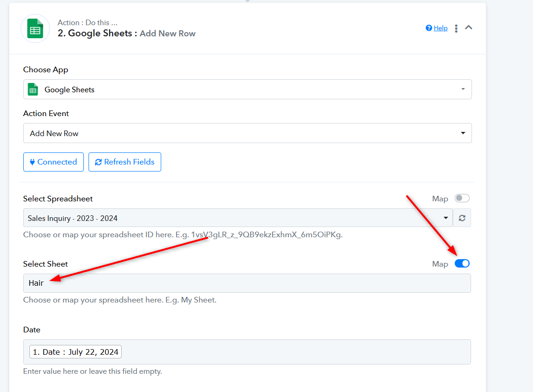Click the Connected button

tap(54, 162)
